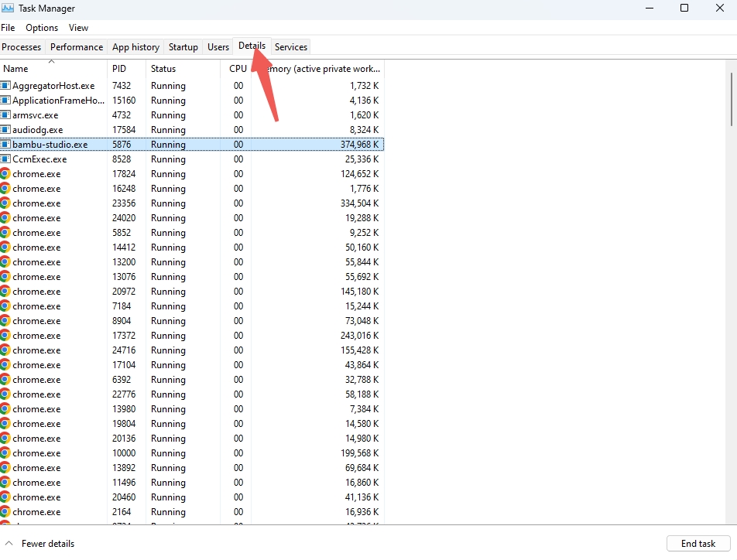This screenshot has width=737, height=560.
Task: Click Chrome icon for PID 5852 row
Action: tap(5, 233)
